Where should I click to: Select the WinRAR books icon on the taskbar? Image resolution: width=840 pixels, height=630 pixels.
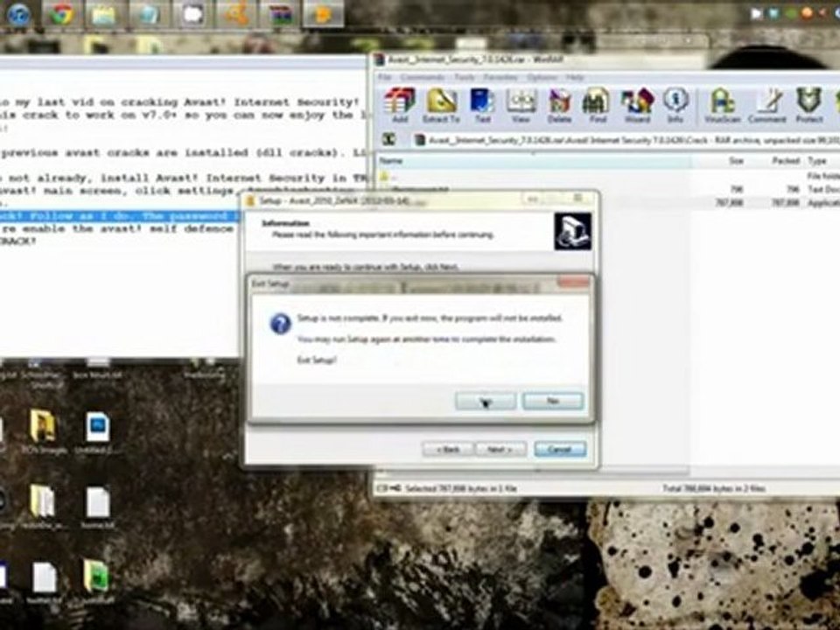coord(279,13)
